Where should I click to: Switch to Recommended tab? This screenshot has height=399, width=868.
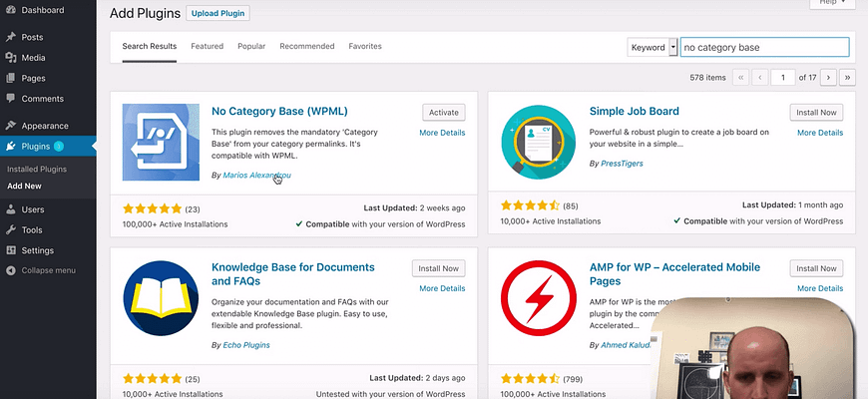coord(306,47)
